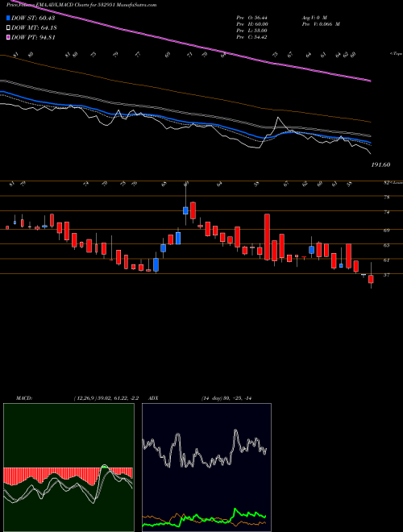Screen dimensions: 403x532
Task: Click the 74 price axis label
Action: [386, 212]
